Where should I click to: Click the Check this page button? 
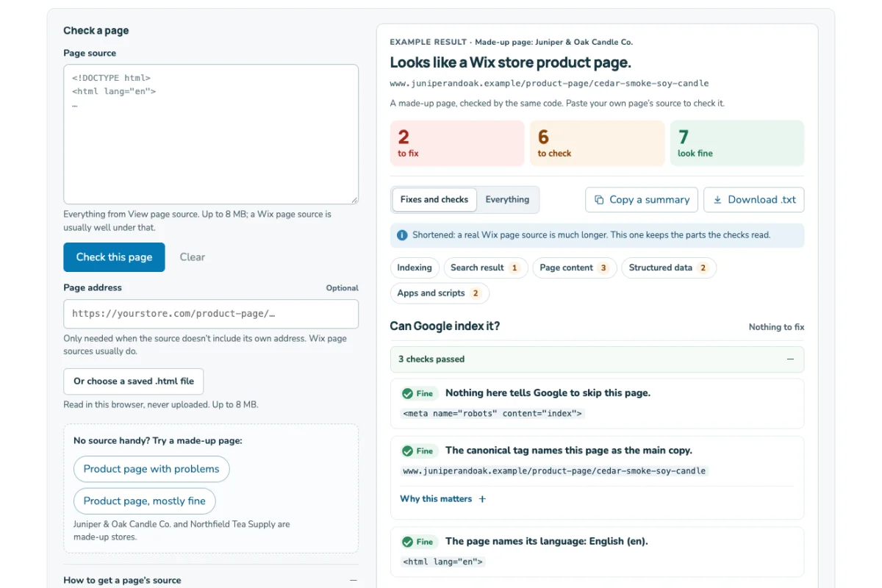tap(114, 257)
